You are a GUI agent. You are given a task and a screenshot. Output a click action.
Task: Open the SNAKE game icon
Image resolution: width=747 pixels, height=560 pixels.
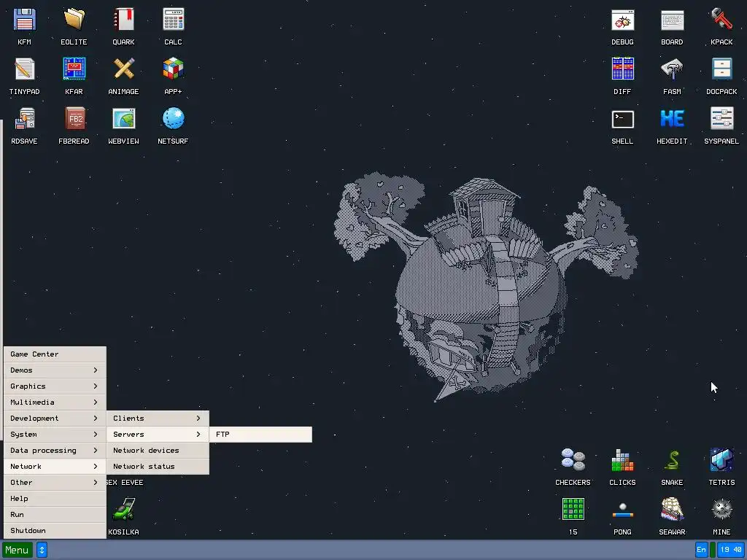click(672, 460)
